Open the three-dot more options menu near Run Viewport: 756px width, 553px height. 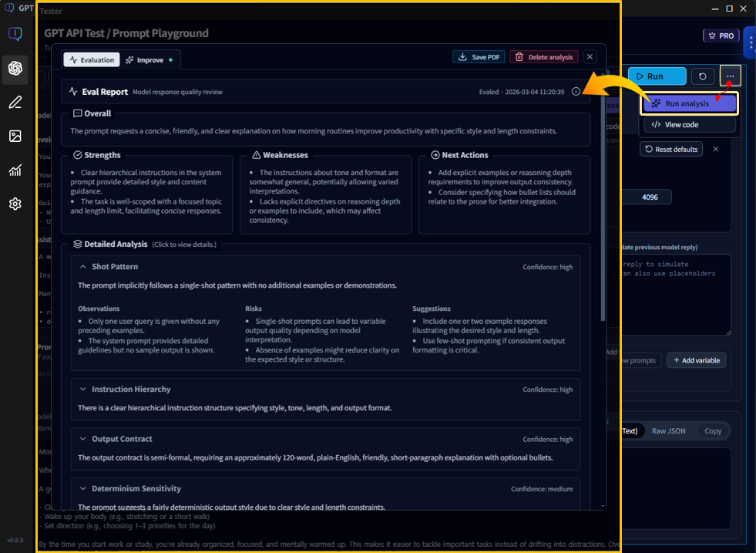coord(728,76)
